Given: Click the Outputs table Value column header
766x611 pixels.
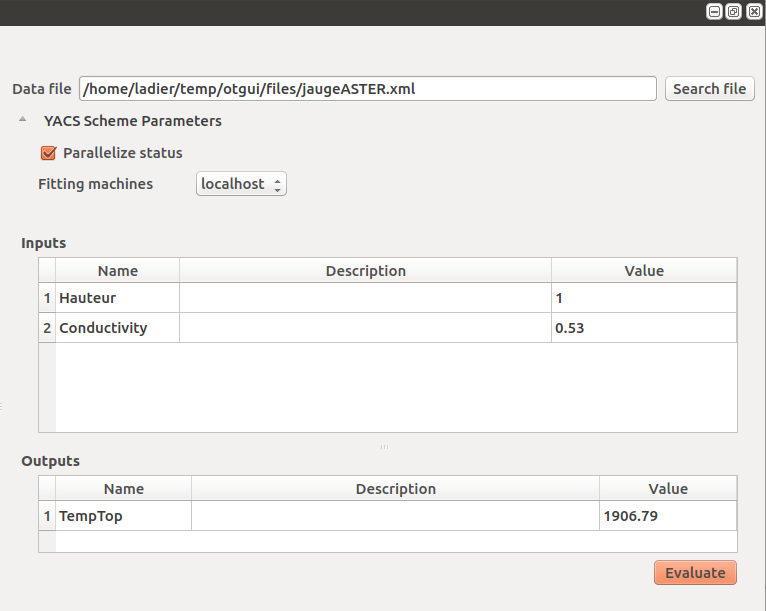Looking at the screenshot, I should [667, 489].
